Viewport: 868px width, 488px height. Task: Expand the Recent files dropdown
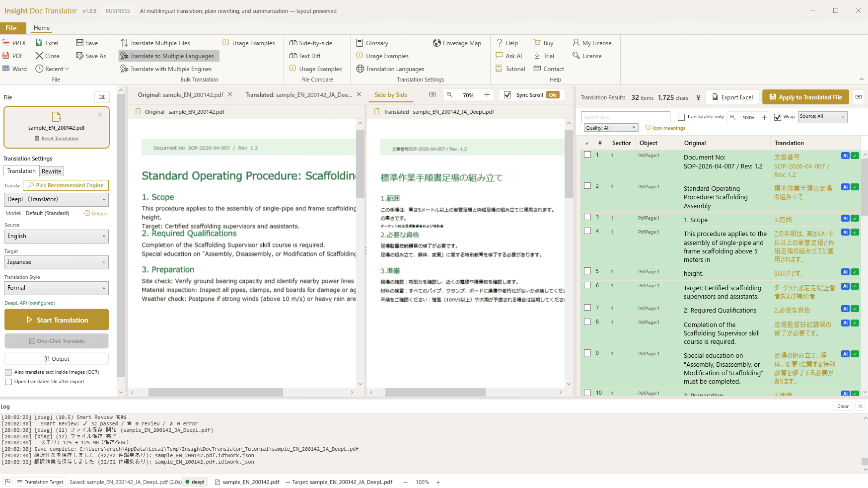52,69
